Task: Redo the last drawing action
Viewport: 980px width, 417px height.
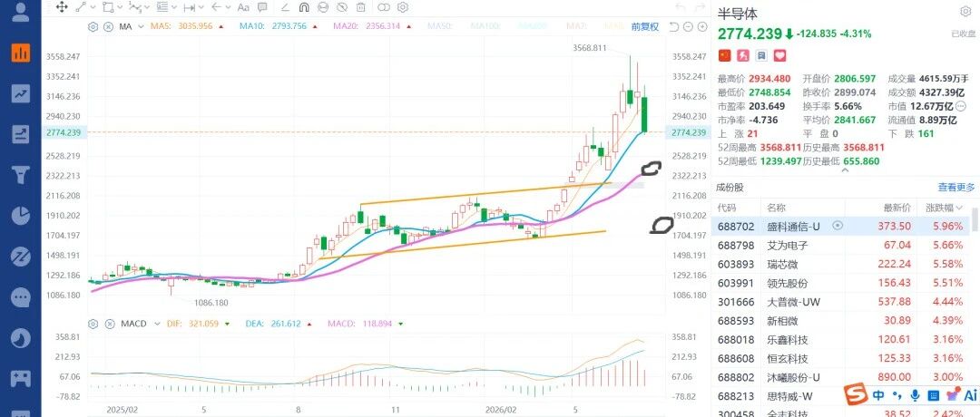Action: (x=700, y=7)
